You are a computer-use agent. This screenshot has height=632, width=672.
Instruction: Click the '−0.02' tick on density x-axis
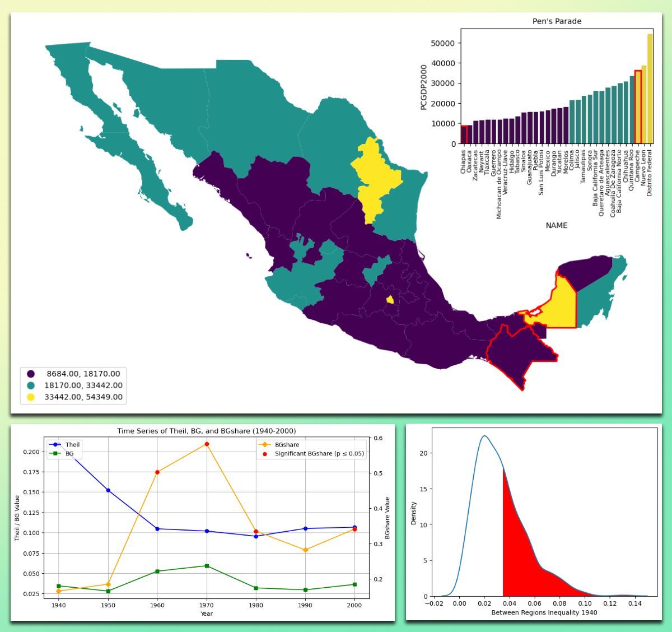point(433,604)
